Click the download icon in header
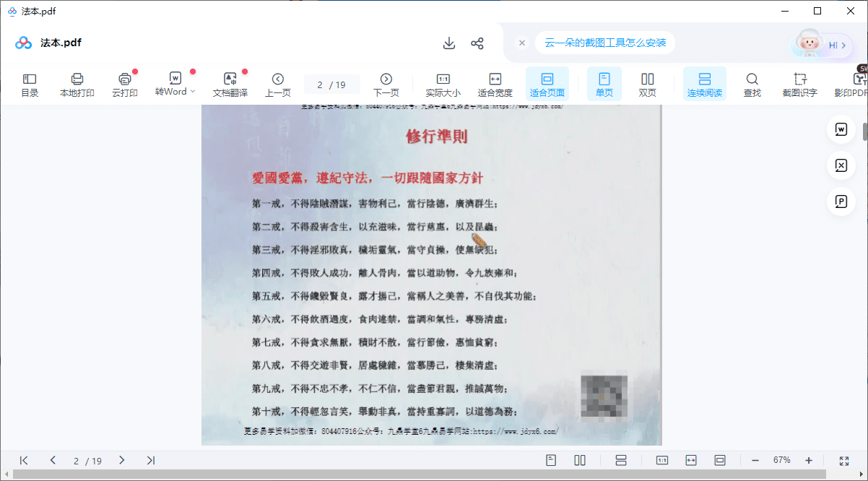Image resolution: width=868 pixels, height=481 pixels. [x=449, y=43]
